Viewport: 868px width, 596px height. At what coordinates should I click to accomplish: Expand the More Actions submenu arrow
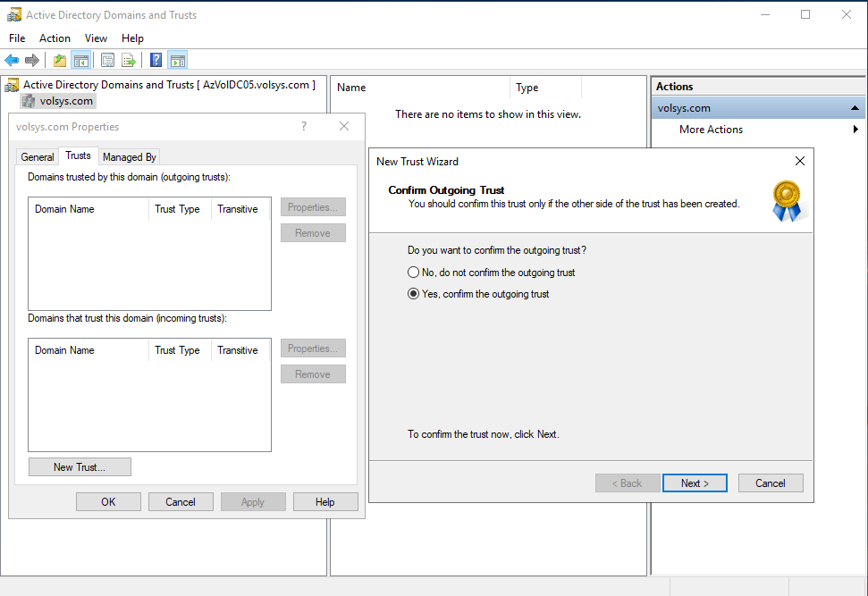point(855,130)
